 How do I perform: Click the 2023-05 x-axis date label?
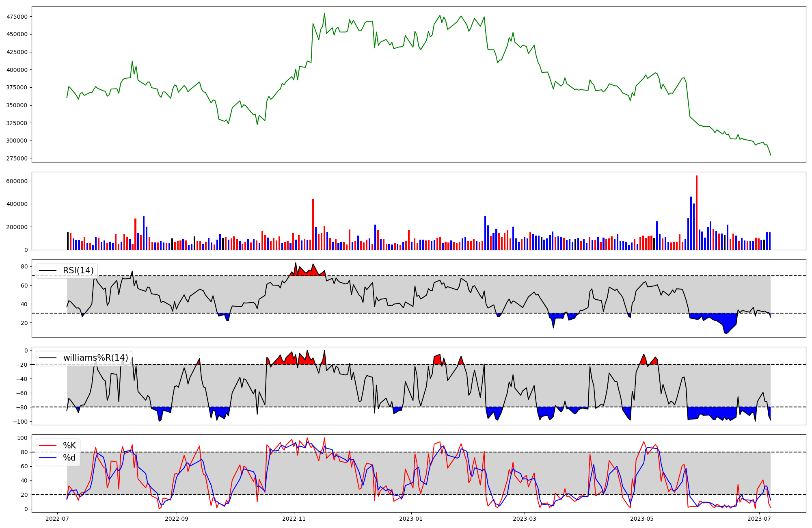[642, 519]
